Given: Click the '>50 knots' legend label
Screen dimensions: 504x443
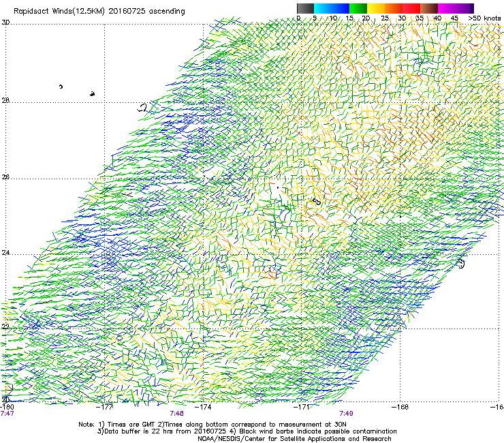Looking at the screenshot, I should 484,18.
